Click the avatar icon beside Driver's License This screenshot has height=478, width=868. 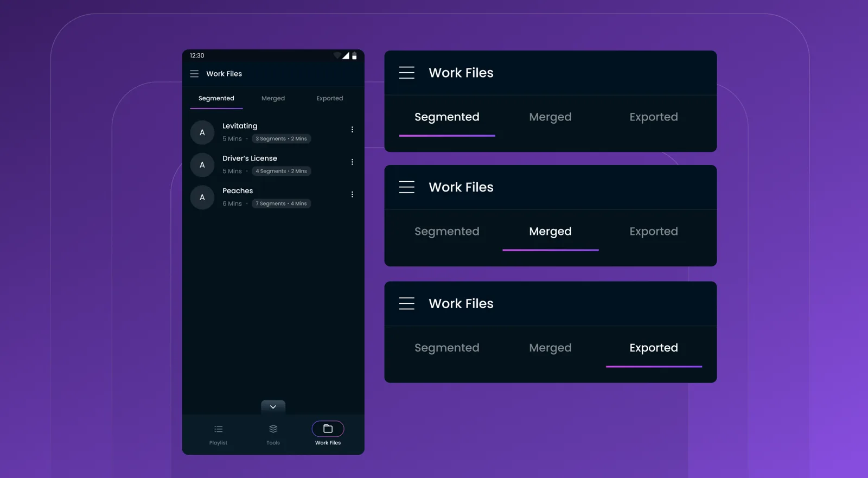[202, 165]
